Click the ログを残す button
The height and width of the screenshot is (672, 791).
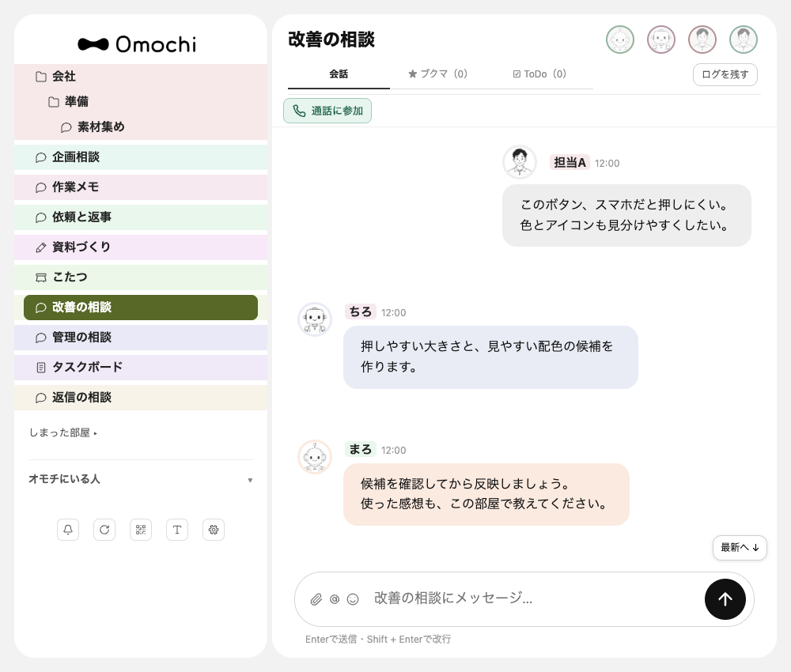click(x=725, y=74)
